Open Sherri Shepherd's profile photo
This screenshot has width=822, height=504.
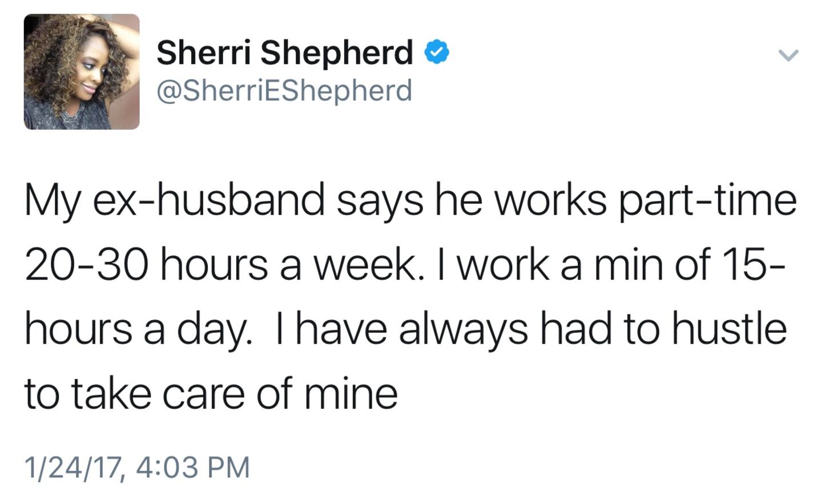click(x=82, y=72)
